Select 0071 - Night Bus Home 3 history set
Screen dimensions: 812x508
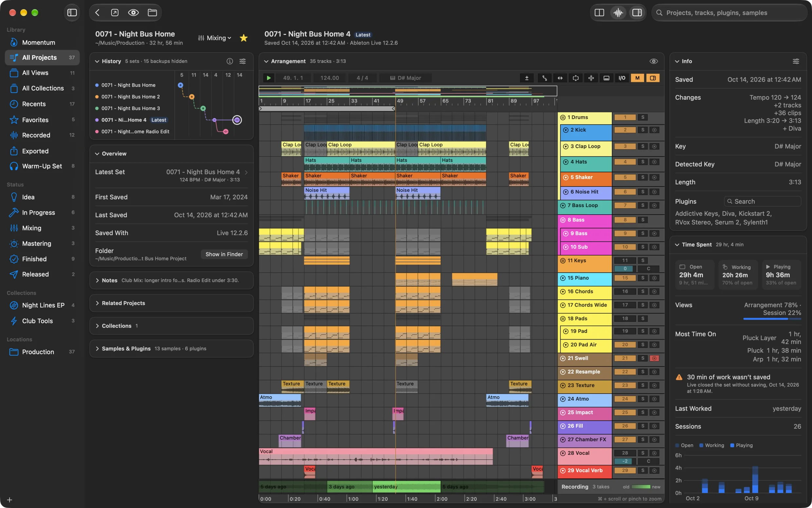[131, 108]
